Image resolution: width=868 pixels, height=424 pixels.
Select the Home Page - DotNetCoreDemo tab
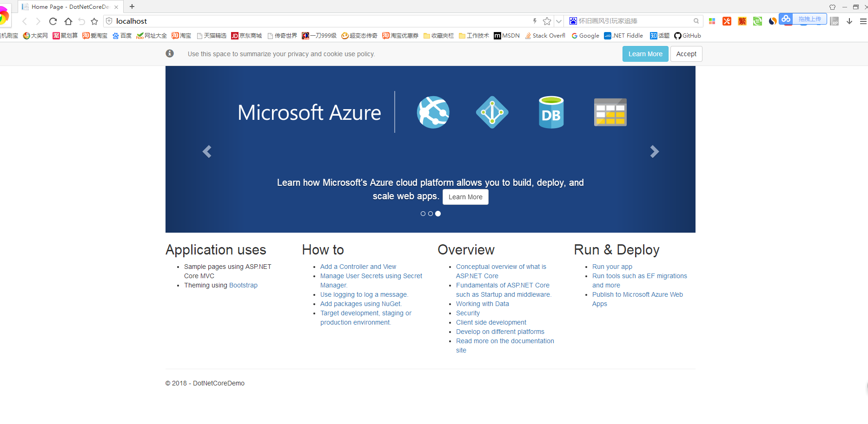(71, 7)
